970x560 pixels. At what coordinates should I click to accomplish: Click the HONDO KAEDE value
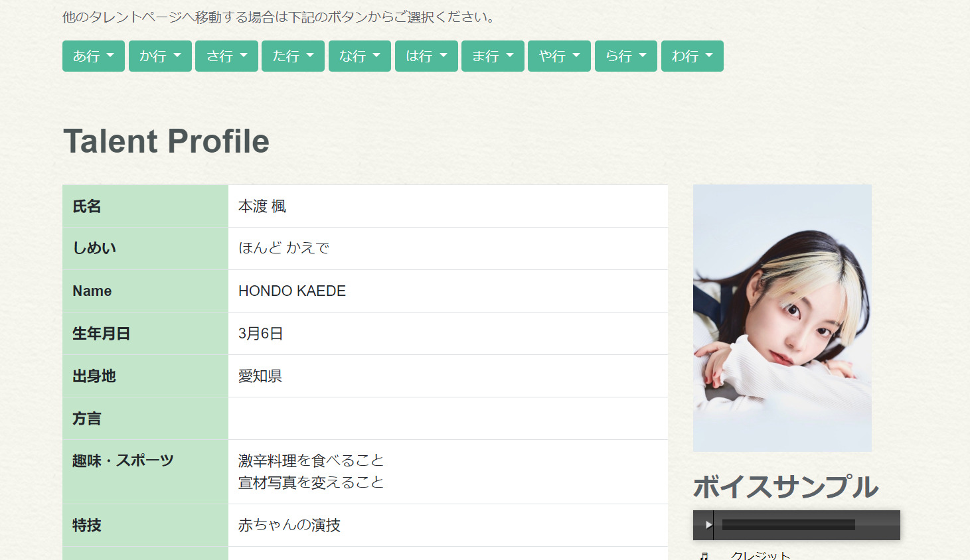click(x=292, y=291)
